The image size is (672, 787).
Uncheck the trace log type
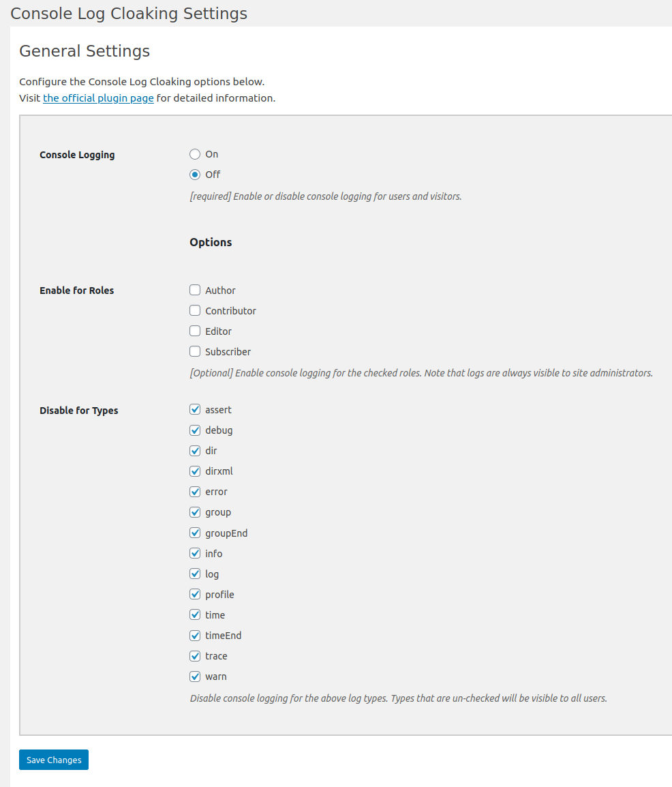195,656
